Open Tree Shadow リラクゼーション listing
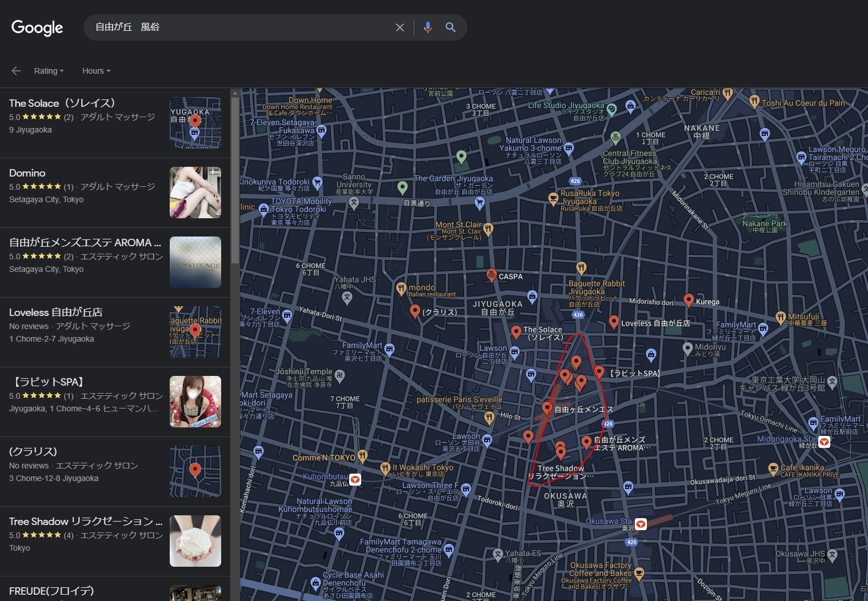The height and width of the screenshot is (601, 868). tap(115, 541)
